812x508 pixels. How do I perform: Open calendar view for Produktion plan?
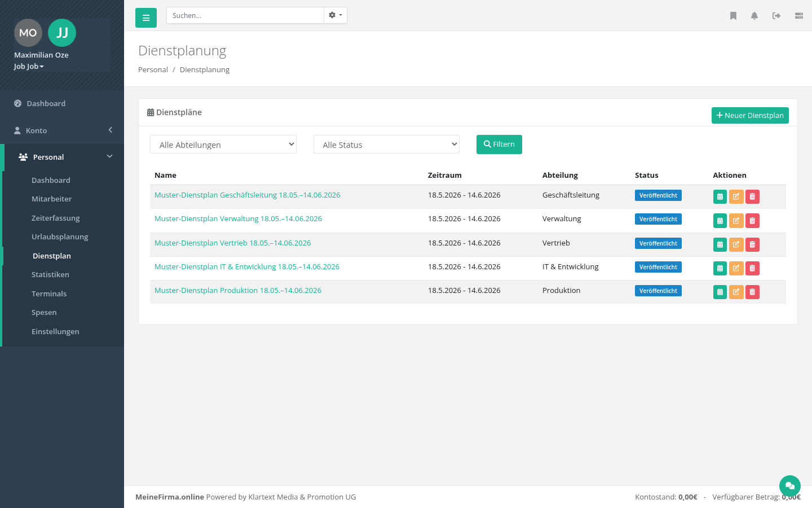(x=720, y=292)
